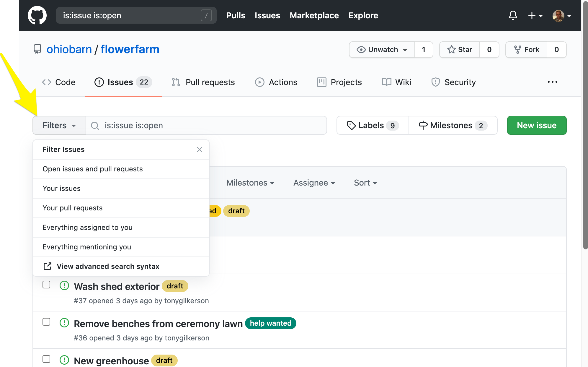Image resolution: width=588 pixels, height=367 pixels.
Task: Open the notifications bell
Action: (x=513, y=15)
